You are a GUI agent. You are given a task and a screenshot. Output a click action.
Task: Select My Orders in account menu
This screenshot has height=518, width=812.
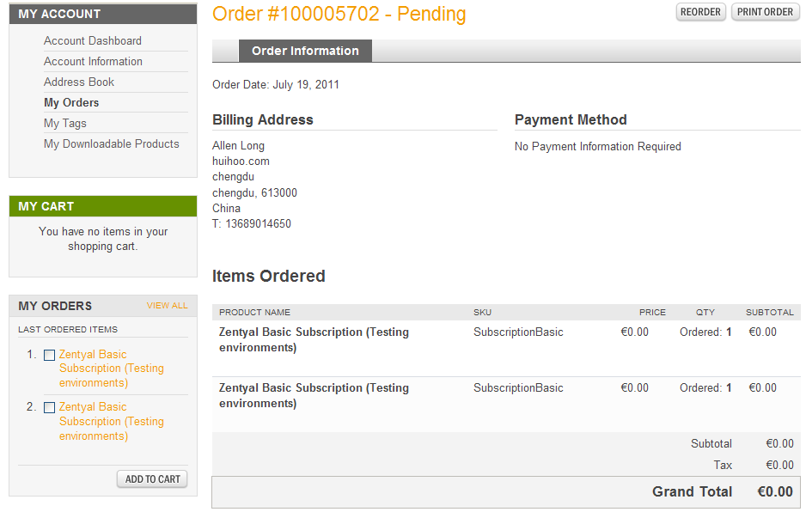(x=71, y=102)
